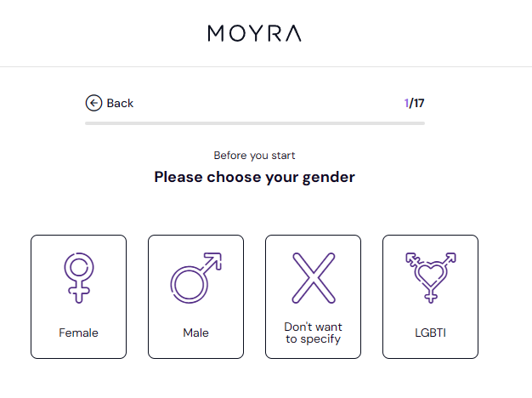Pick the "Don't want to specify" label
Screen dimensions: 532x398
[313, 333]
